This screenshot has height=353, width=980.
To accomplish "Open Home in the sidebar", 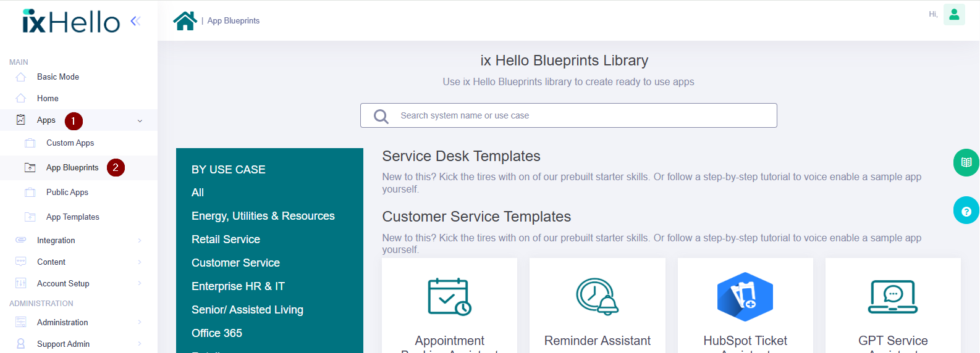I will [x=48, y=99].
